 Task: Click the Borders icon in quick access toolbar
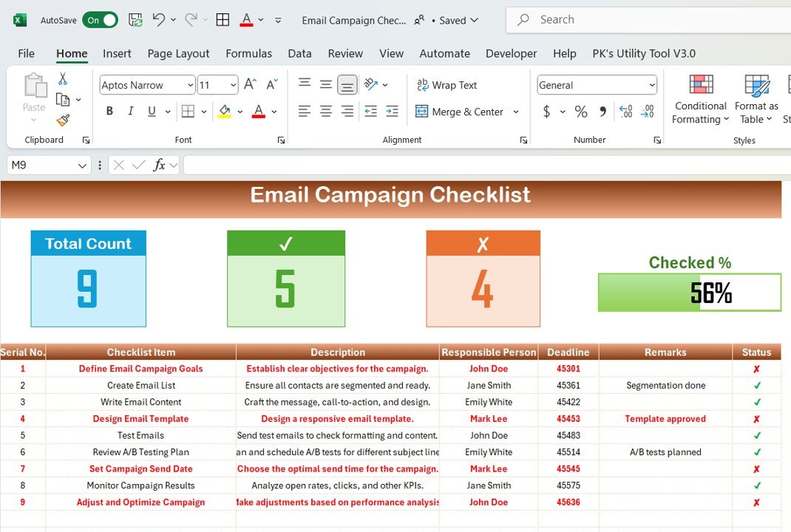click(x=223, y=20)
